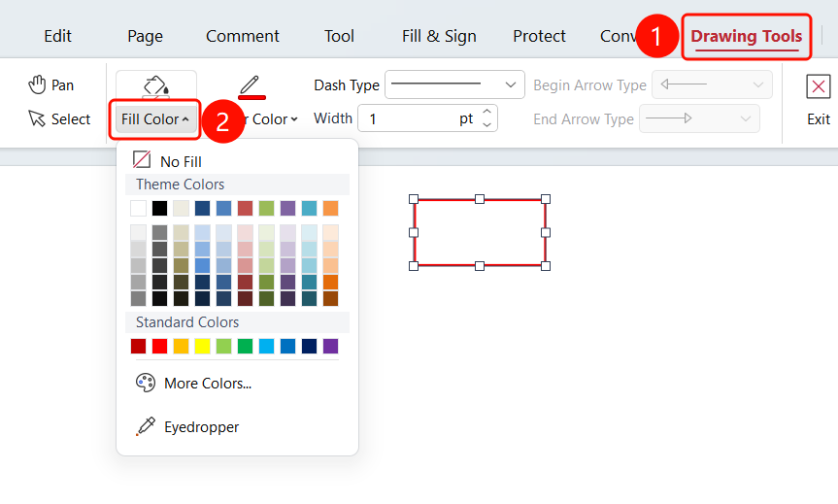Click the rectangle's bottom-right resize handle
Viewport: 838px width, 504px height.
546,266
